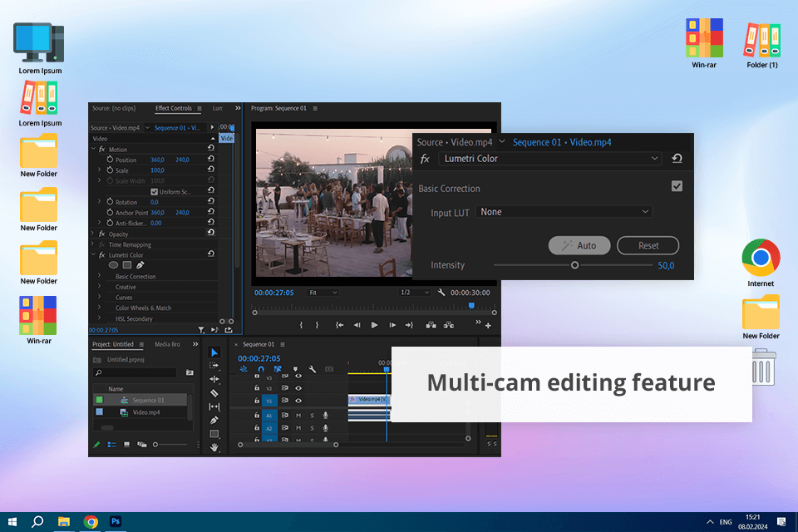Open Program monitor settings wrench

coord(441,293)
